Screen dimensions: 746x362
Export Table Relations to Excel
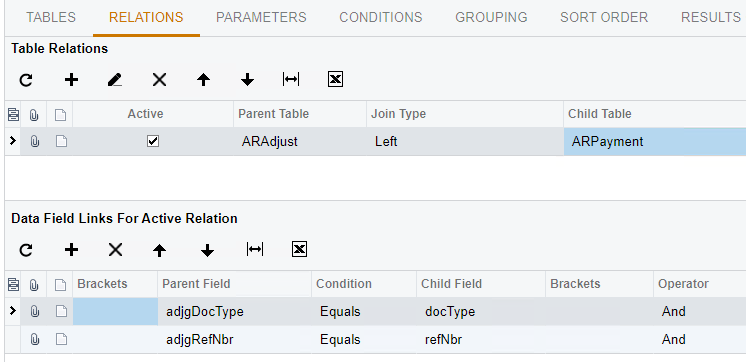(x=335, y=79)
